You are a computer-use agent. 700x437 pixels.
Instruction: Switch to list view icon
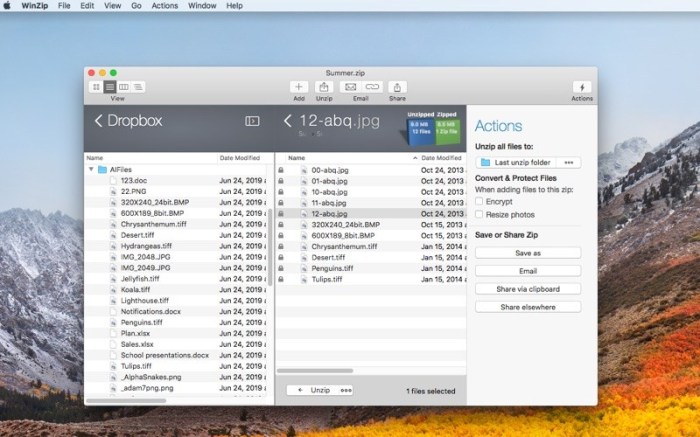point(110,87)
